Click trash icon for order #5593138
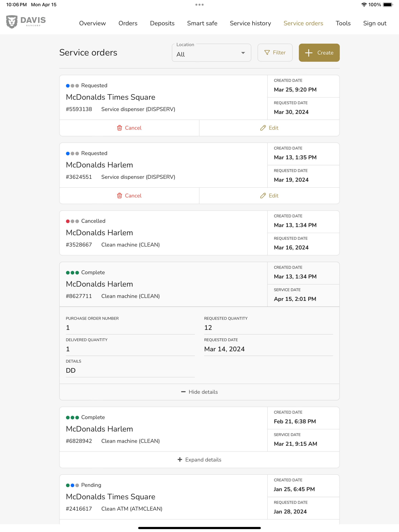This screenshot has width=399, height=532. coord(119,128)
